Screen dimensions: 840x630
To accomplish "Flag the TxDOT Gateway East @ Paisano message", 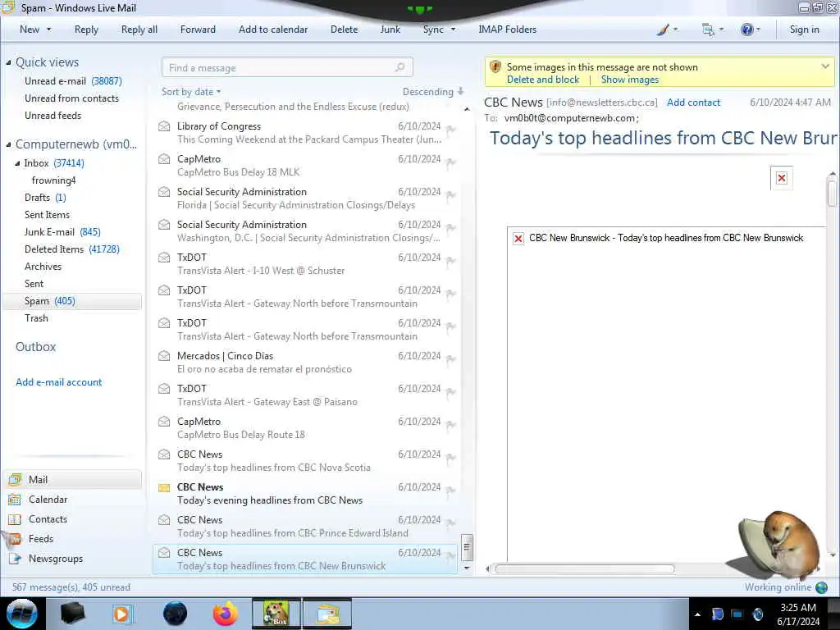I will [450, 391].
